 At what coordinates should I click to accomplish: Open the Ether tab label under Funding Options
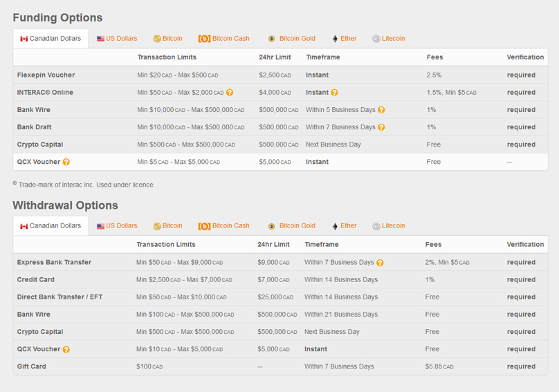coord(348,39)
